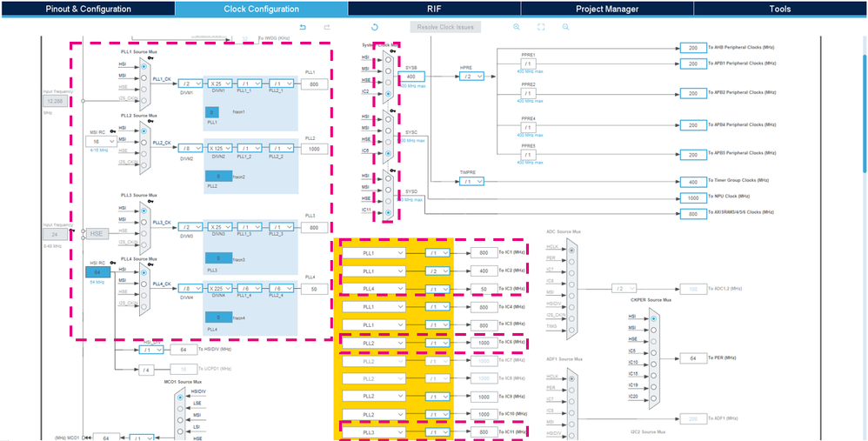Open the IC3 PLL4 source dropdown

tap(374, 290)
